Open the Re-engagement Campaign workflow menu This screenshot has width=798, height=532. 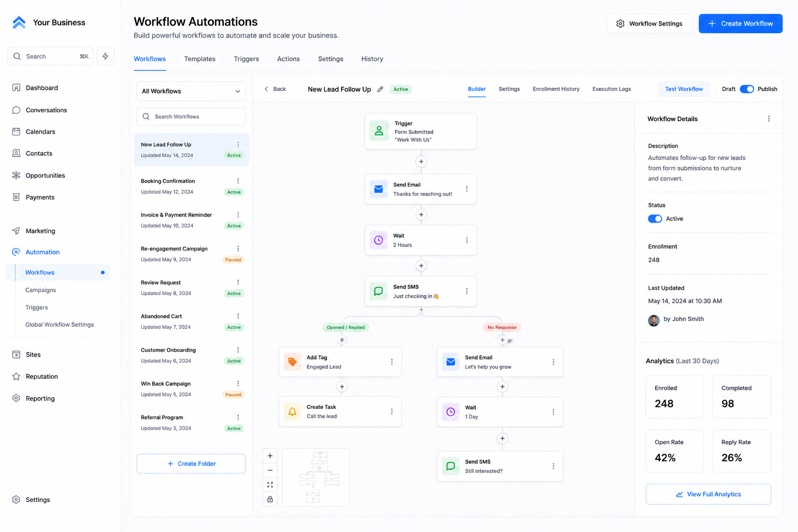pyautogui.click(x=238, y=249)
